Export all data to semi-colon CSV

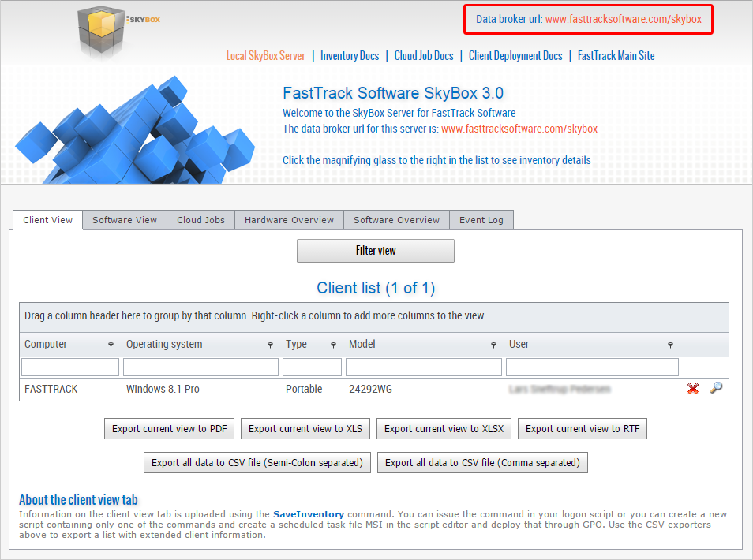(257, 462)
